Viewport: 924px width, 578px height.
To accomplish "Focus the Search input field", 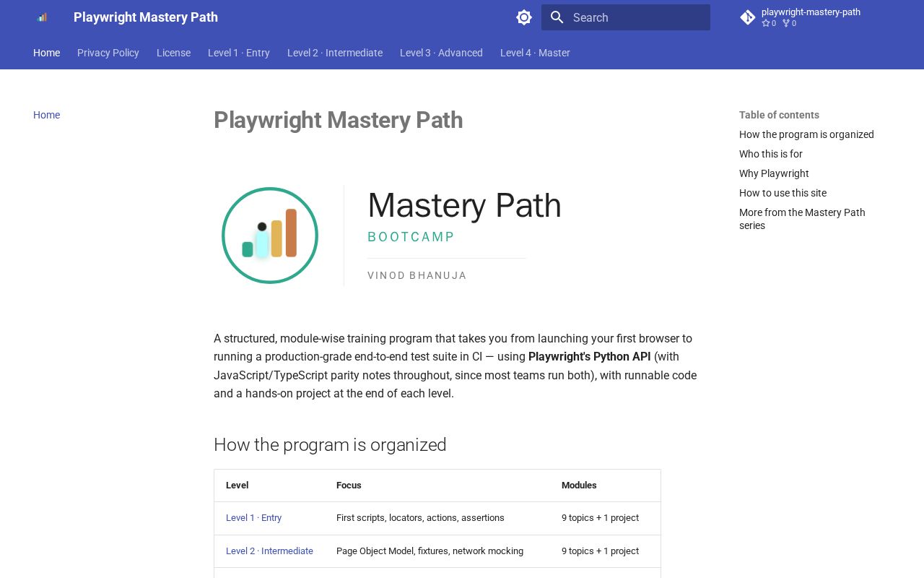I will [x=626, y=17].
